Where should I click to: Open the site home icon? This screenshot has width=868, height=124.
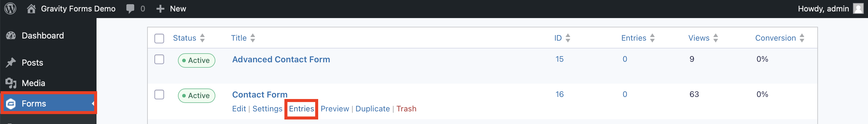[x=31, y=9]
